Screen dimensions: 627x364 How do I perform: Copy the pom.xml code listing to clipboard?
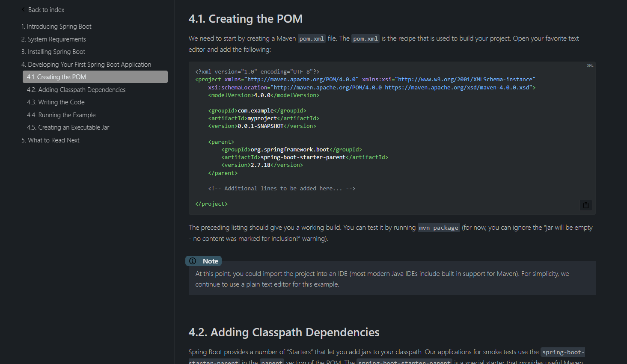coord(585,205)
